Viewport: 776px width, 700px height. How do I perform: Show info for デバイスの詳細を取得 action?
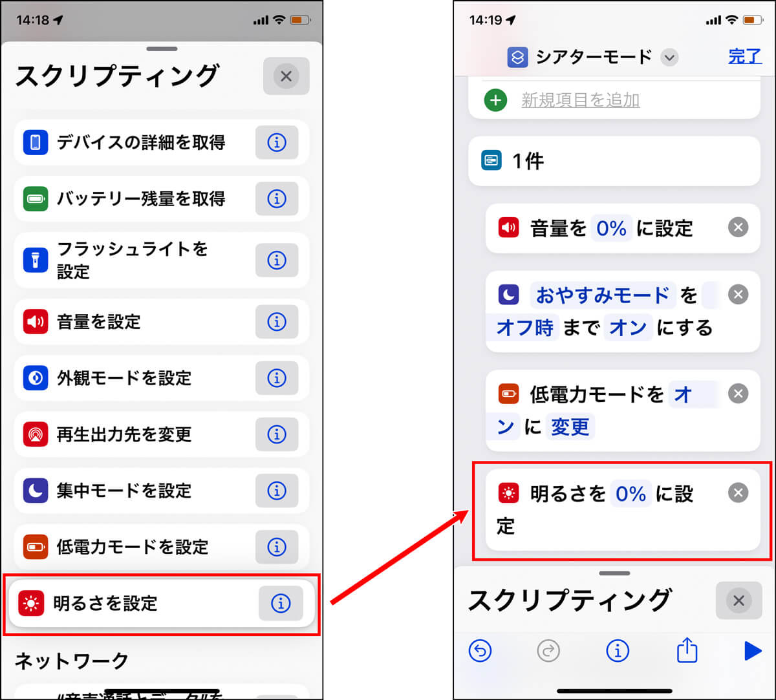click(x=277, y=142)
